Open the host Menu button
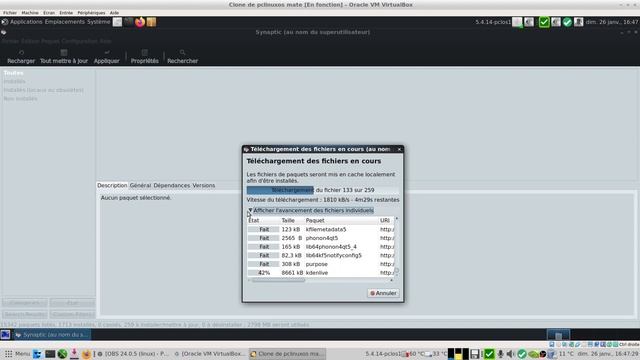This screenshot has width=640, height=360. [18, 353]
